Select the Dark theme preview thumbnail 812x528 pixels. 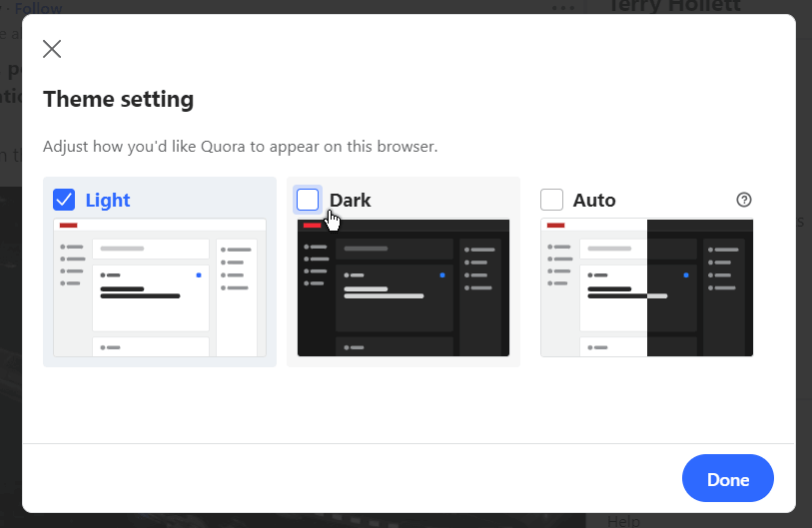(x=404, y=287)
